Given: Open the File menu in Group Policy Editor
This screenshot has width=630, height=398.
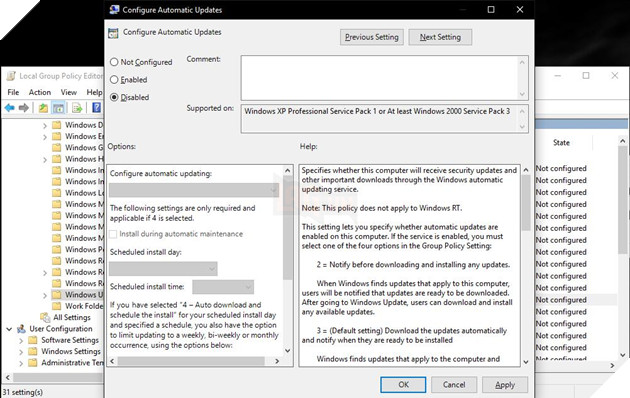Looking at the screenshot, I should (13, 92).
